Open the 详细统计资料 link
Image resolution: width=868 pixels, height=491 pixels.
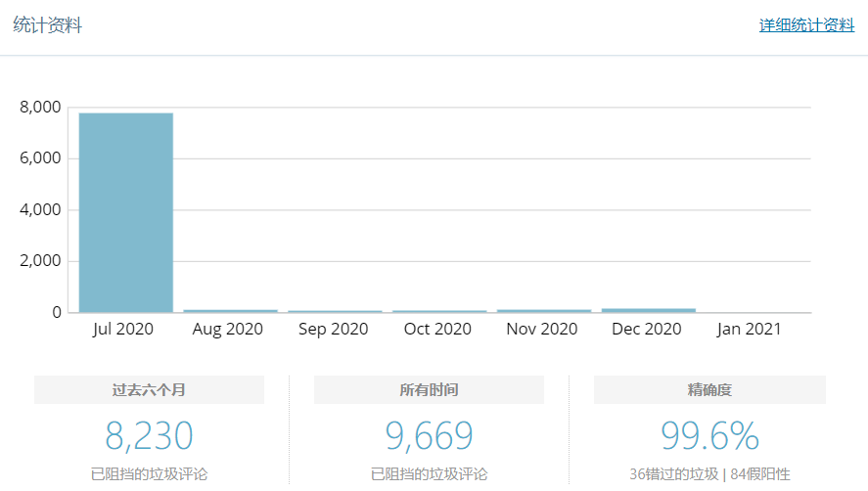(806, 25)
